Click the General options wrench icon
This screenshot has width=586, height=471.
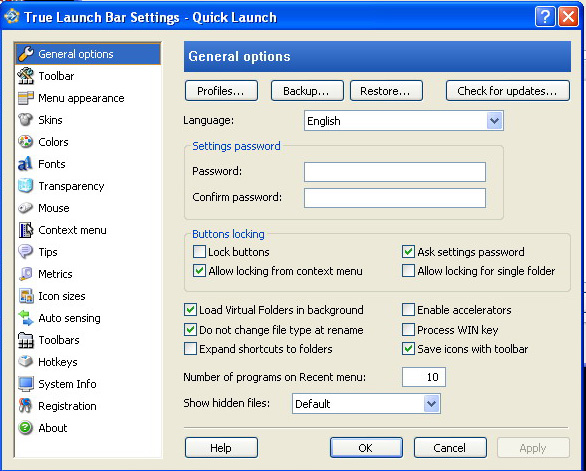tap(26, 54)
